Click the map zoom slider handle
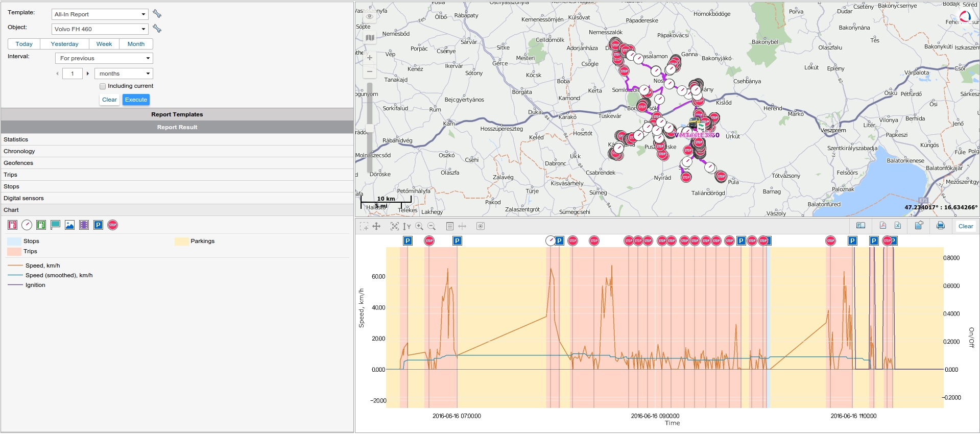Screen dimensions: 980x434 (x=369, y=128)
